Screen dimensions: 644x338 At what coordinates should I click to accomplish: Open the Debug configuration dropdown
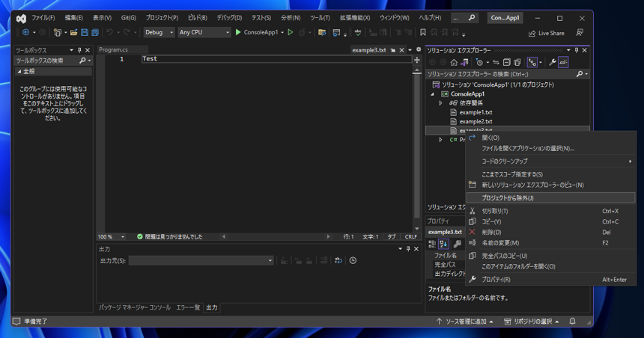click(159, 32)
